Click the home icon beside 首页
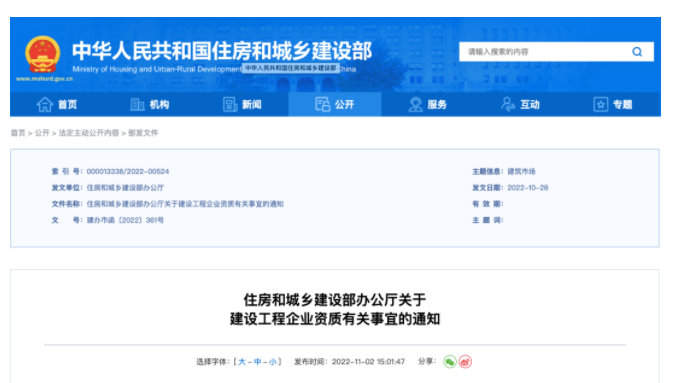677x383 pixels. pyautogui.click(x=44, y=104)
